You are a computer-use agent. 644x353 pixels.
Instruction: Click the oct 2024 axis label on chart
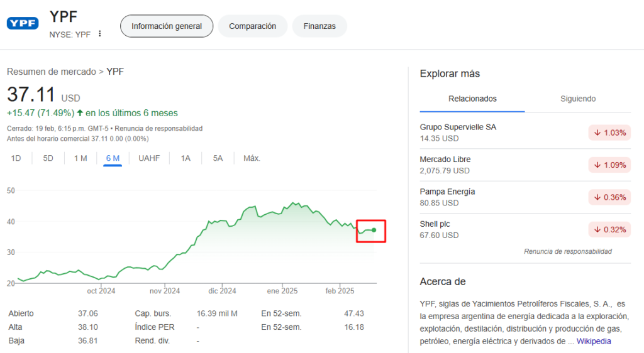point(101,291)
